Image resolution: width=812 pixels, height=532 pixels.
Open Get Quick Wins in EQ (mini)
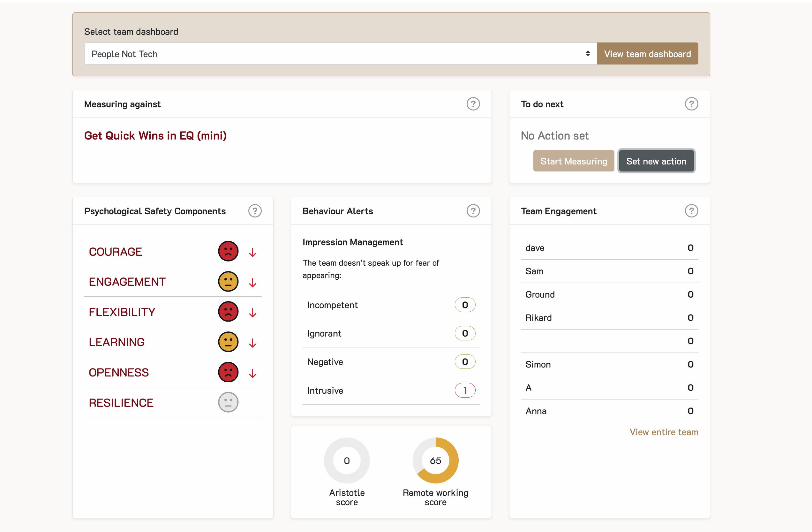[x=155, y=135]
